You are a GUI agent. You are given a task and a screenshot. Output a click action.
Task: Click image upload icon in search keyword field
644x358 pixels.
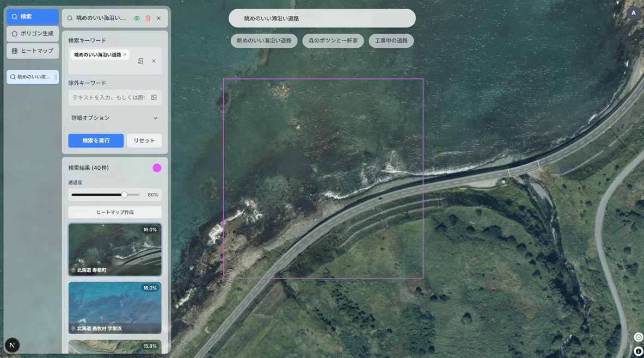(x=140, y=61)
